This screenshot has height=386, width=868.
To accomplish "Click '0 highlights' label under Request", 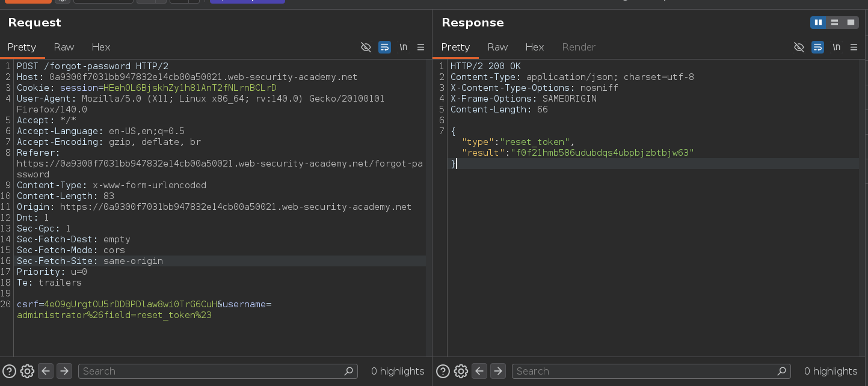I will [x=398, y=371].
